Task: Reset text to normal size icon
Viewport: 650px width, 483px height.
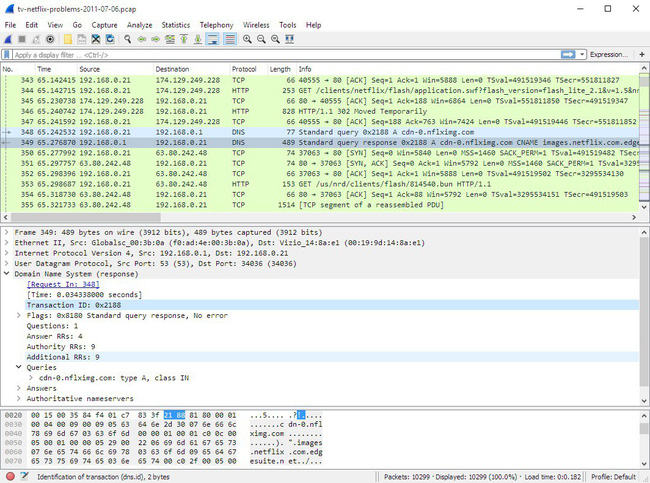Action: coord(275,39)
